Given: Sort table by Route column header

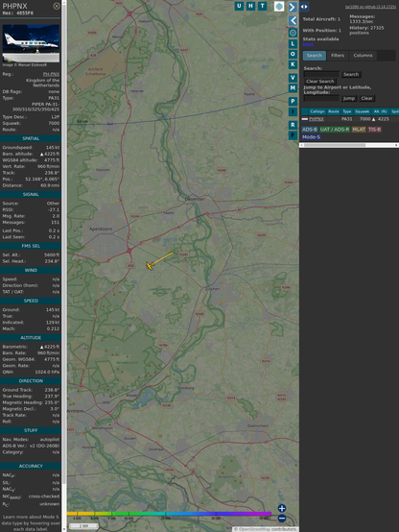Looking at the screenshot, I should pos(334,111).
